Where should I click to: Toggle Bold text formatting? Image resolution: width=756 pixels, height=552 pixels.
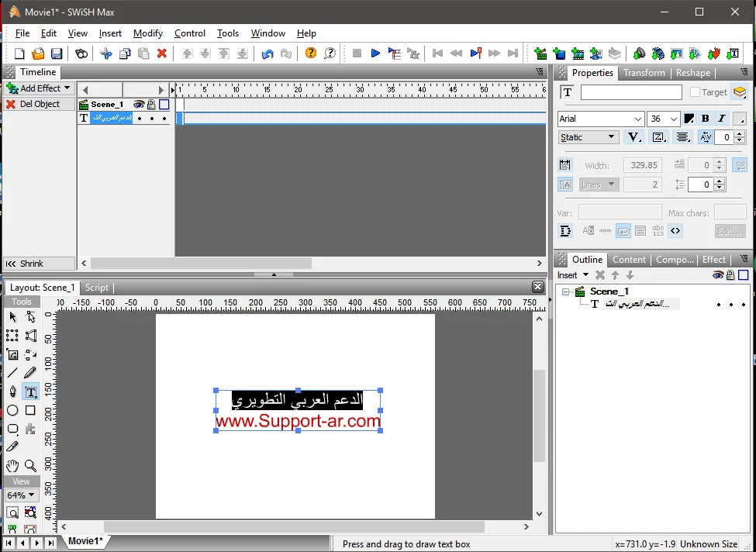coord(705,119)
